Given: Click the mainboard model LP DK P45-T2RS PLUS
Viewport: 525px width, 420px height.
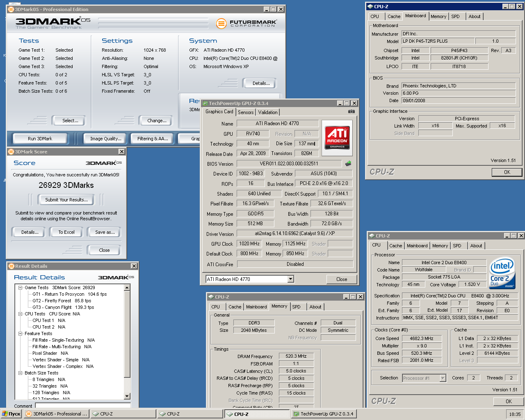Looking at the screenshot, I should click(x=438, y=41).
